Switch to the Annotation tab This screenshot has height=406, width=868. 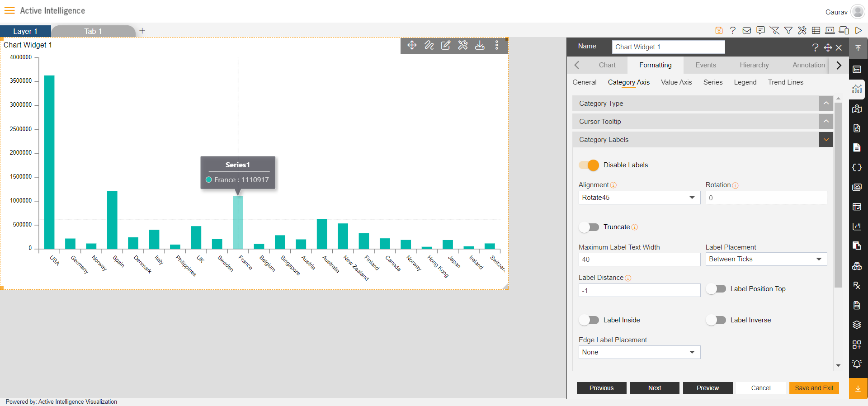pos(808,65)
